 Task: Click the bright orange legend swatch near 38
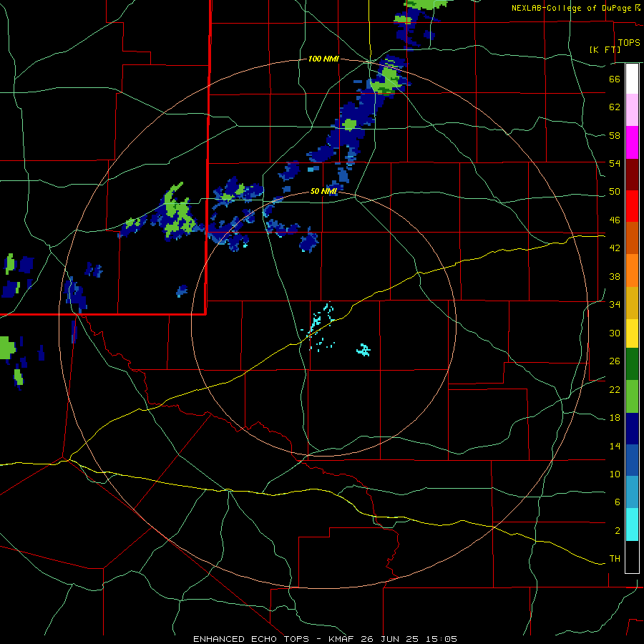(632, 270)
